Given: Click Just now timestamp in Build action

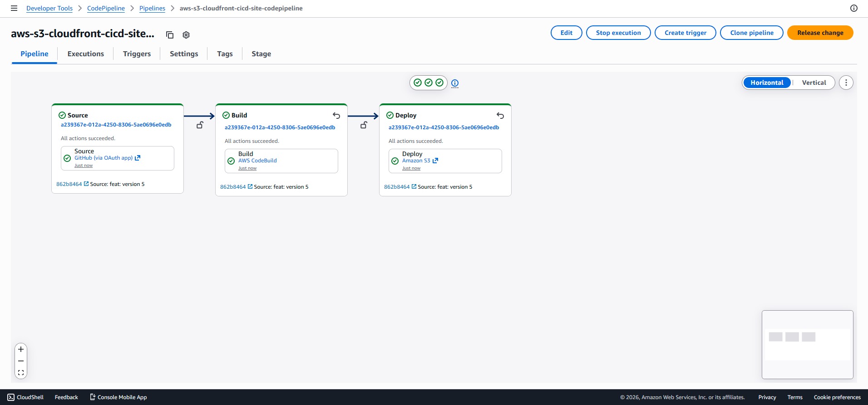Looking at the screenshot, I should [x=247, y=168].
